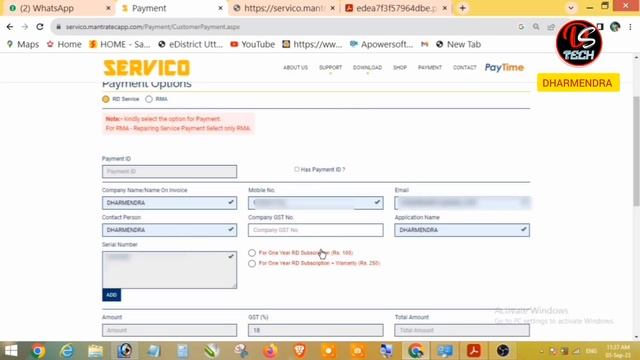Focus the Company GST No field
This screenshot has height=360, width=640.
point(316,230)
